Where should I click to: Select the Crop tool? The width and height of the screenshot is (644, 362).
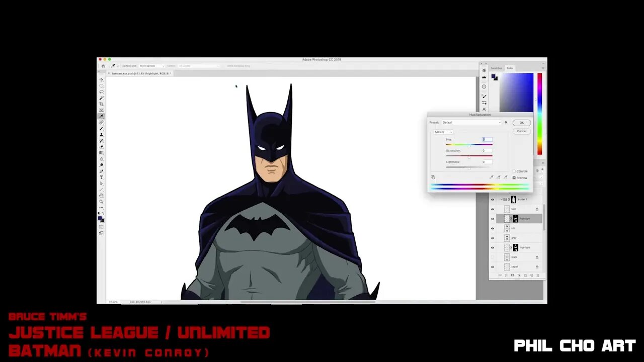click(101, 104)
